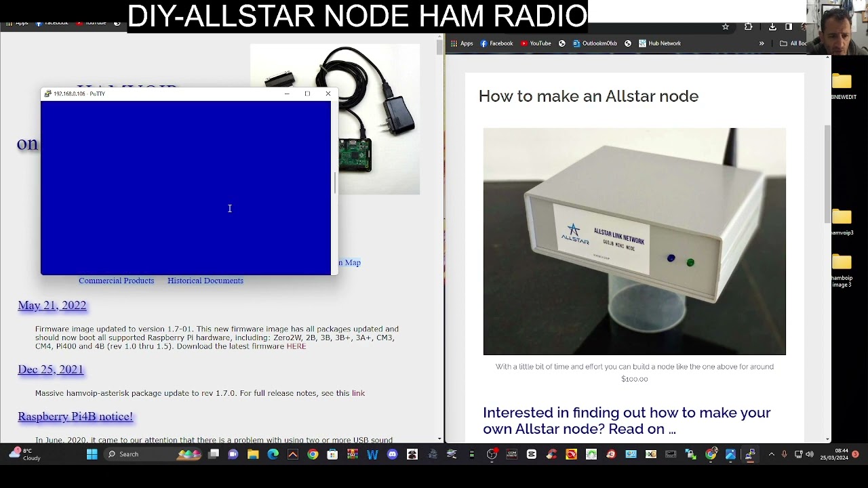The width and height of the screenshot is (868, 488).
Task: Click 'Interested in finding out how' heading
Action: 627,420
